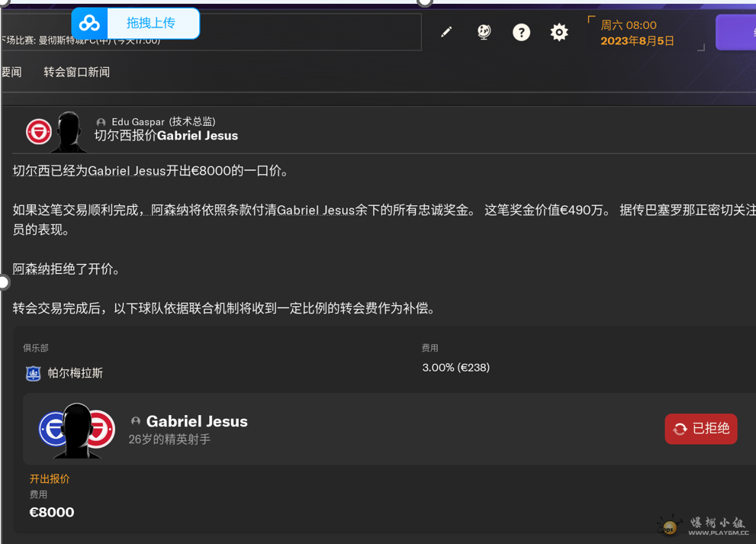This screenshot has width=756, height=544.
Task: Open Edu Gaspar's silhouette portrait
Action: 69,132
